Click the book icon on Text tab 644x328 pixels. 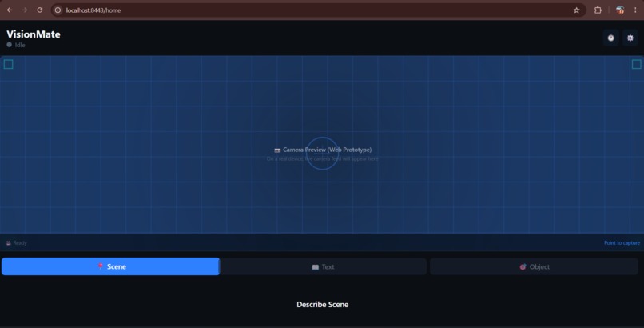315,267
